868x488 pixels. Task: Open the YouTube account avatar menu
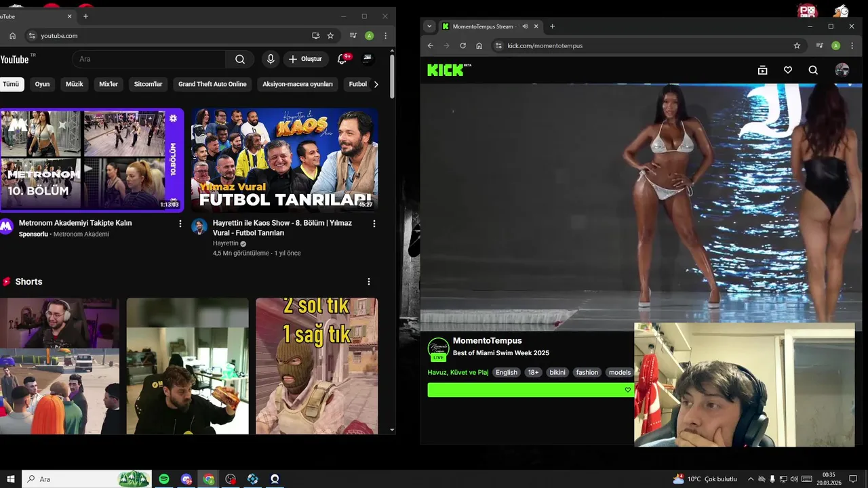click(x=368, y=59)
